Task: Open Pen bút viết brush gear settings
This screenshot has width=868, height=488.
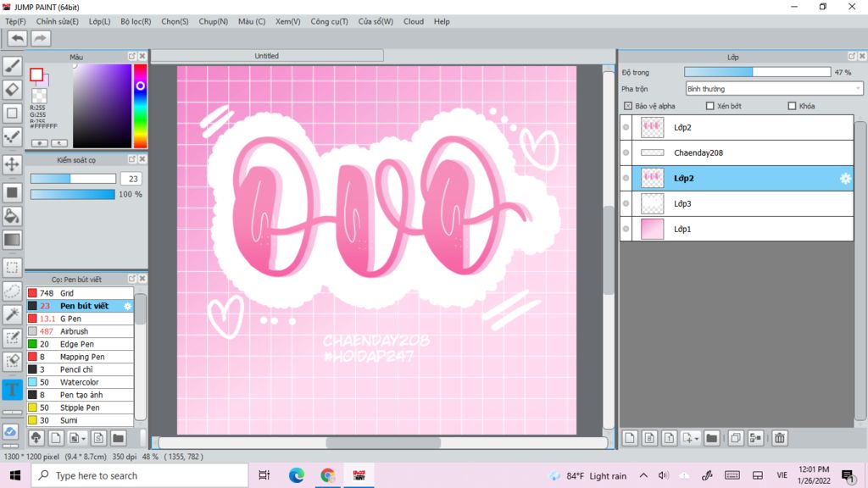Action: (127, 306)
